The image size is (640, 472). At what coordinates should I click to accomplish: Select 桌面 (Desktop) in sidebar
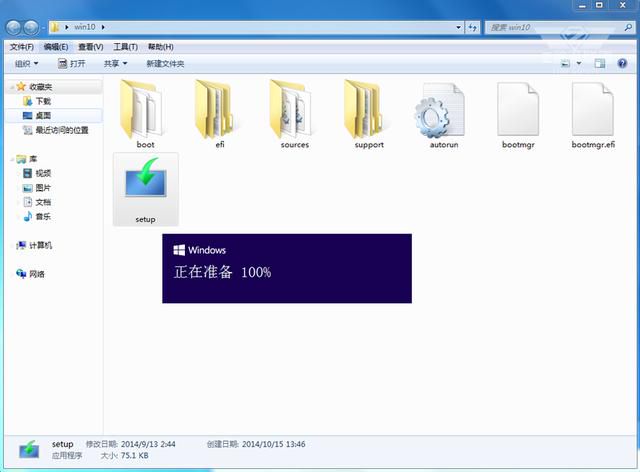click(37, 116)
